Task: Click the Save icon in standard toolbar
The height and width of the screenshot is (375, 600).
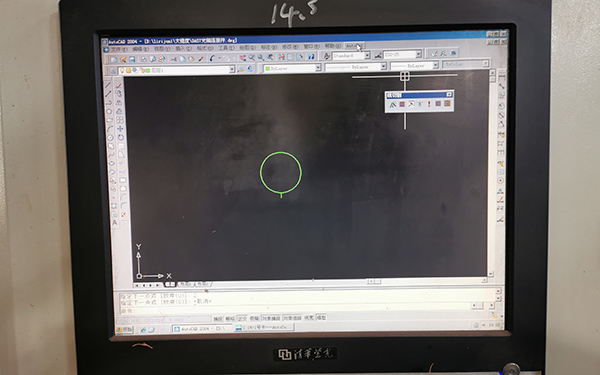Action: pos(132,59)
